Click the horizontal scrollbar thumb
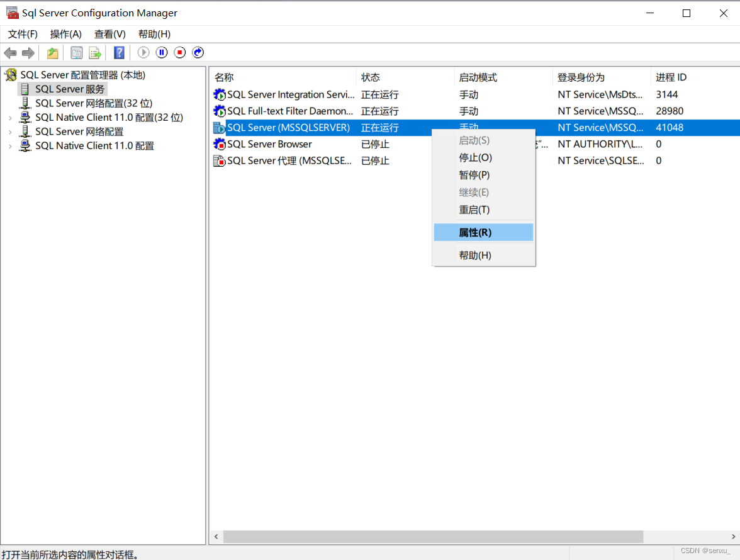 [433, 537]
